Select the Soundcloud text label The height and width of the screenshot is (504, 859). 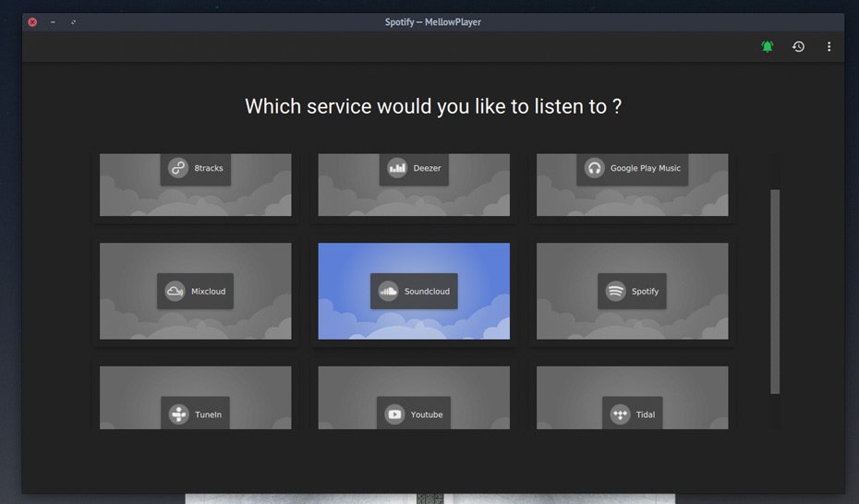tap(427, 292)
